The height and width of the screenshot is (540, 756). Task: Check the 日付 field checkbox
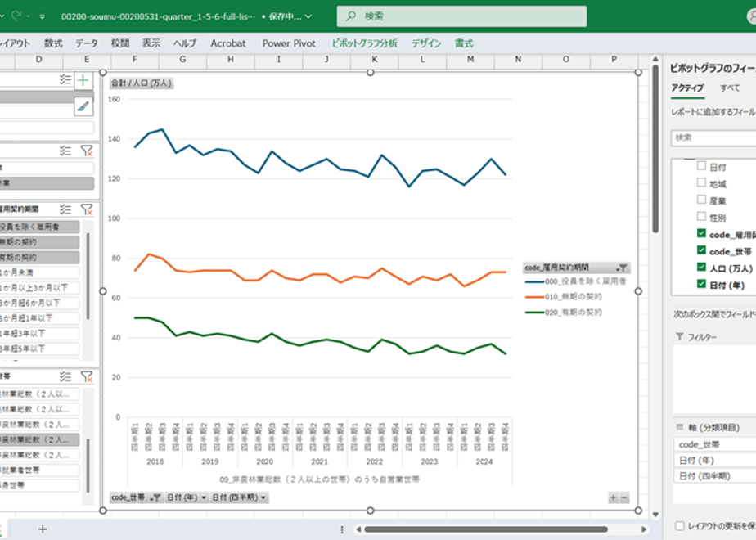(701, 166)
